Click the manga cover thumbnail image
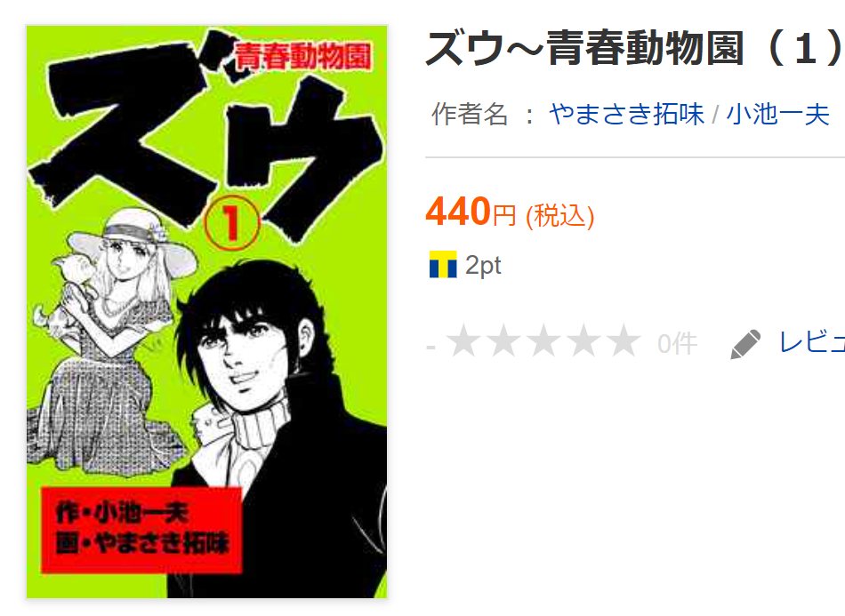The height and width of the screenshot is (616, 845). click(x=207, y=312)
